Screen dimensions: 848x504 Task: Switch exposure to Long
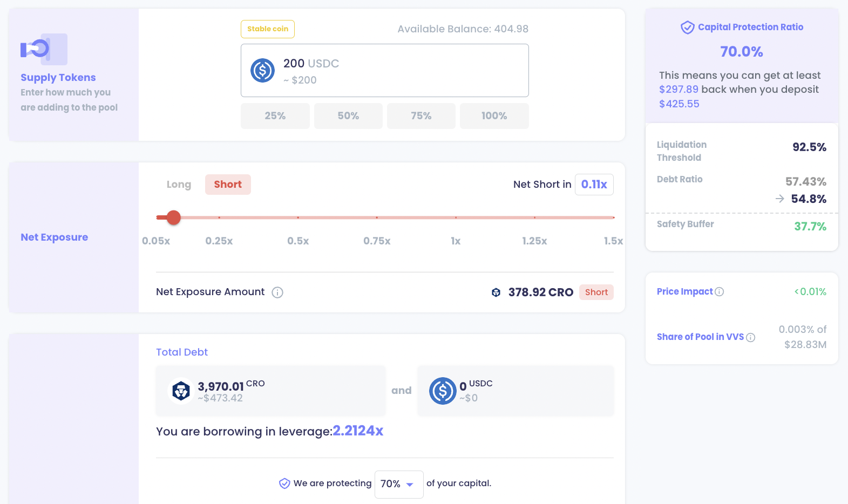179,185
